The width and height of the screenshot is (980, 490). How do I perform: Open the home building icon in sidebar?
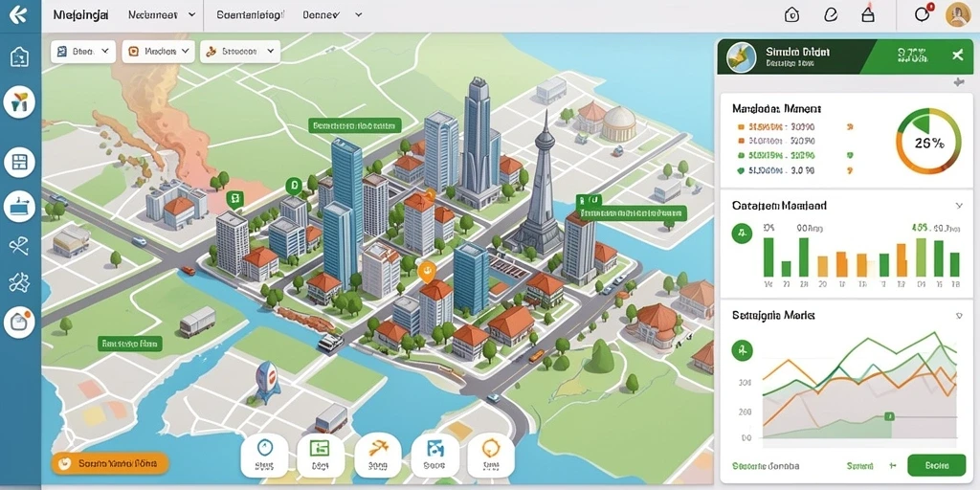pyautogui.click(x=19, y=56)
